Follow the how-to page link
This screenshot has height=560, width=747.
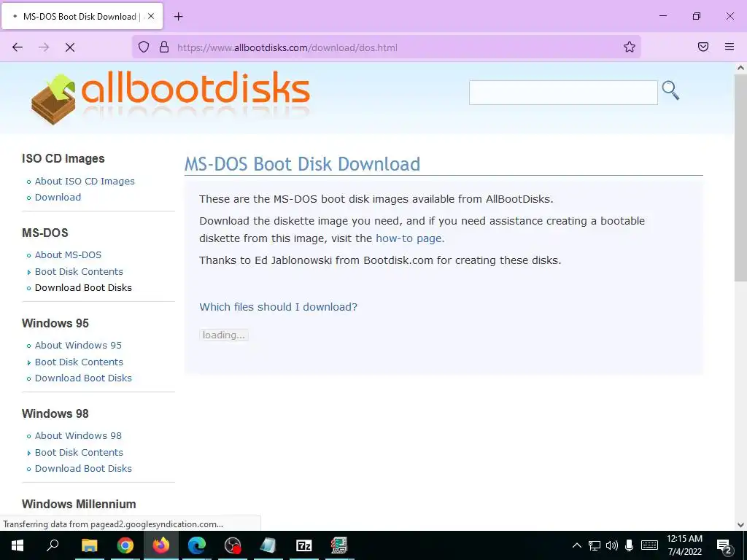pyautogui.click(x=410, y=238)
